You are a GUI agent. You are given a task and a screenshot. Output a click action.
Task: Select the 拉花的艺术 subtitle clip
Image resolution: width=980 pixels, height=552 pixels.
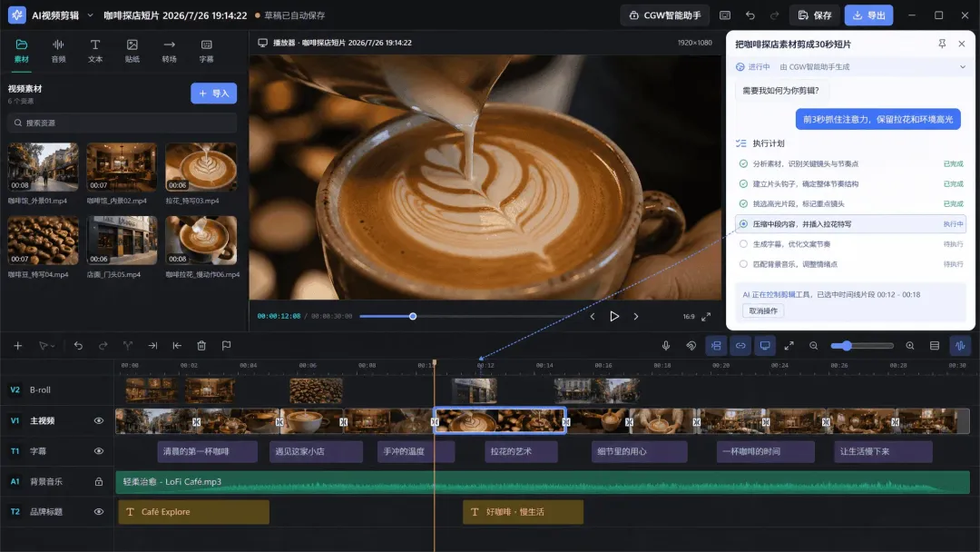[521, 451]
